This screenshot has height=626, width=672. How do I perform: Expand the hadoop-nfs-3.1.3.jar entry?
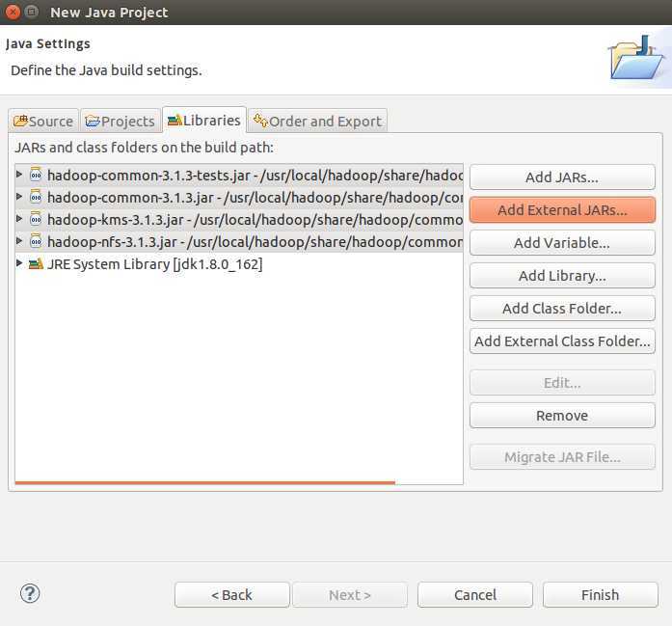[x=19, y=241]
